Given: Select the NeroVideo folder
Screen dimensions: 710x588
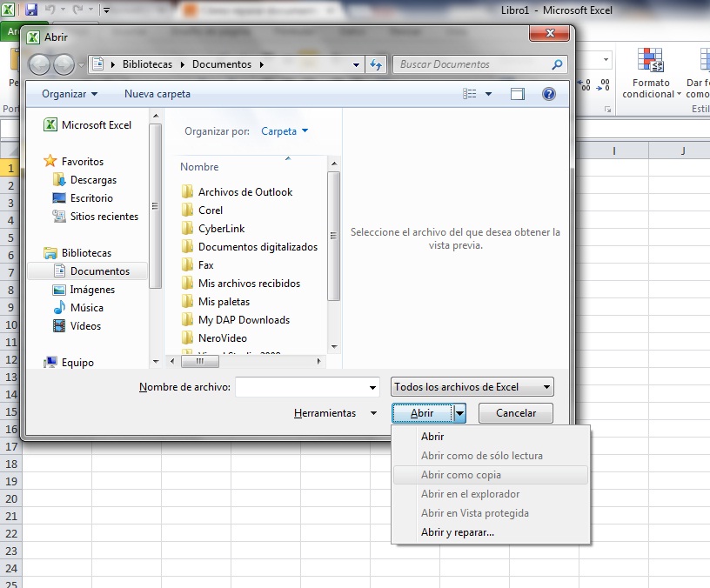Looking at the screenshot, I should 214,338.
